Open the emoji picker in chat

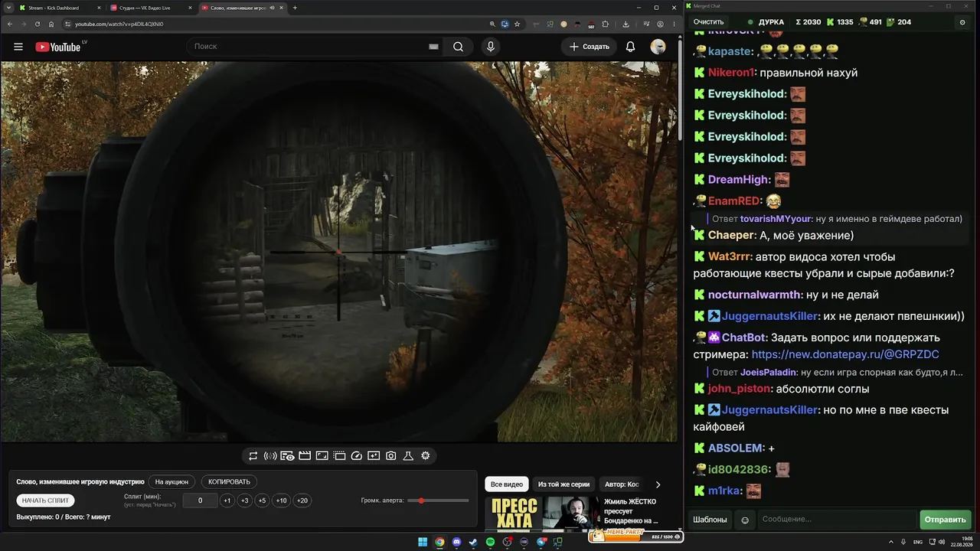click(x=745, y=520)
